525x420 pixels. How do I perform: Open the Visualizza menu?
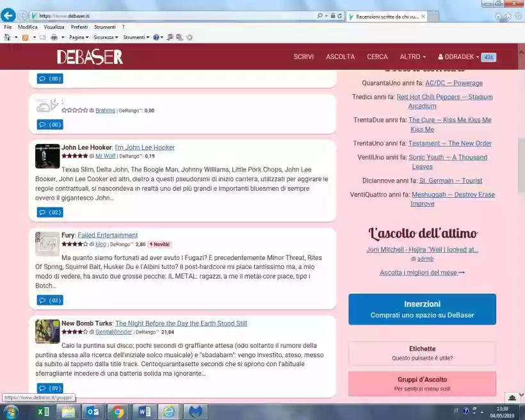pyautogui.click(x=54, y=27)
